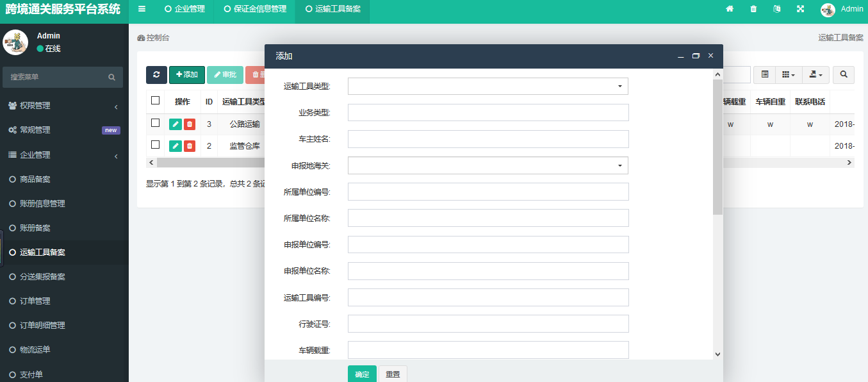
Task: Open the 申报地海关 dropdown
Action: click(x=487, y=165)
